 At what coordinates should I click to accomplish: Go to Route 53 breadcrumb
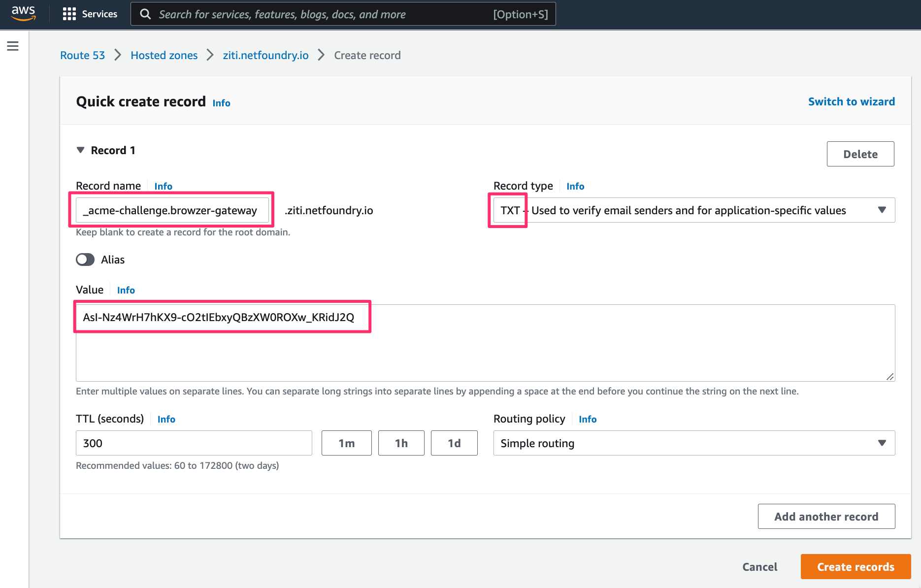pyautogui.click(x=82, y=55)
